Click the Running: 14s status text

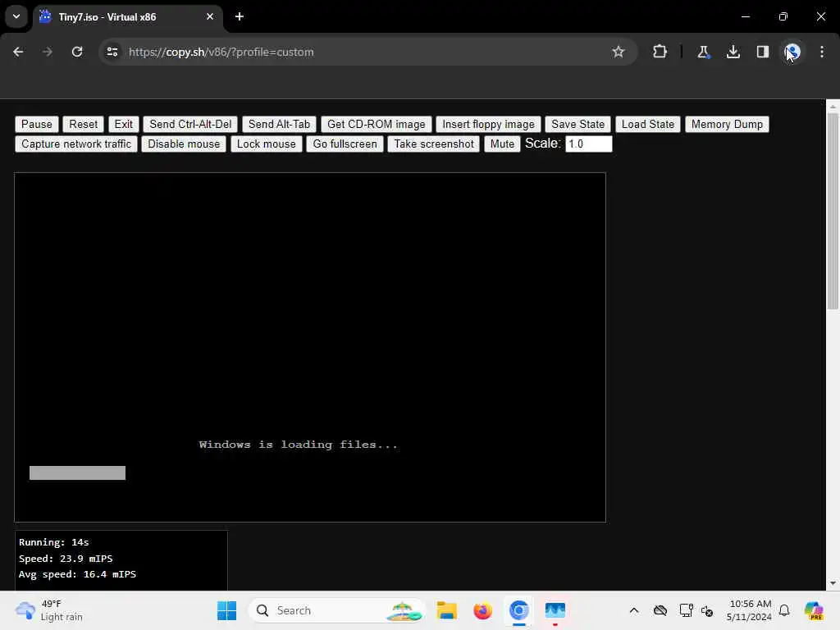[53, 542]
